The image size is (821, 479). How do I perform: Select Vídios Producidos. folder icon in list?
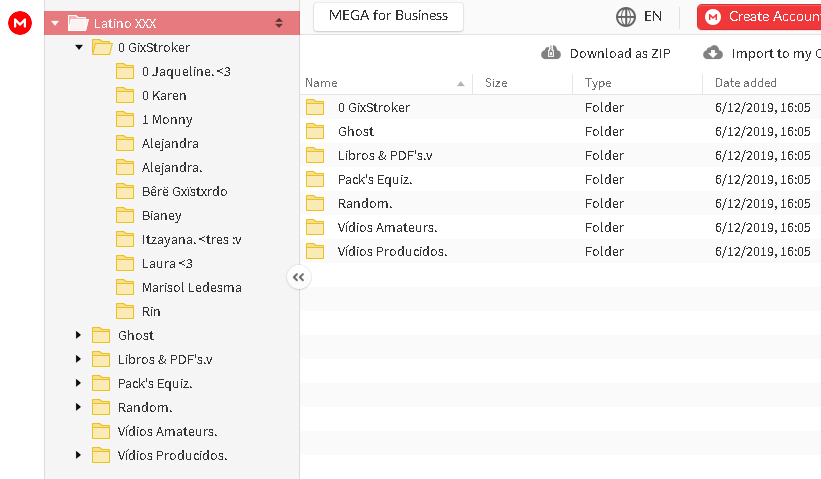315,252
